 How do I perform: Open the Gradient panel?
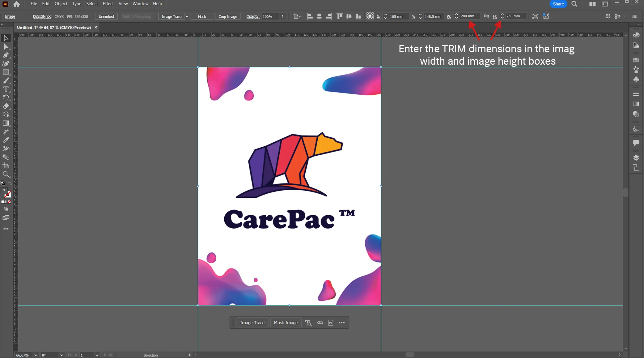pyautogui.click(x=636, y=103)
